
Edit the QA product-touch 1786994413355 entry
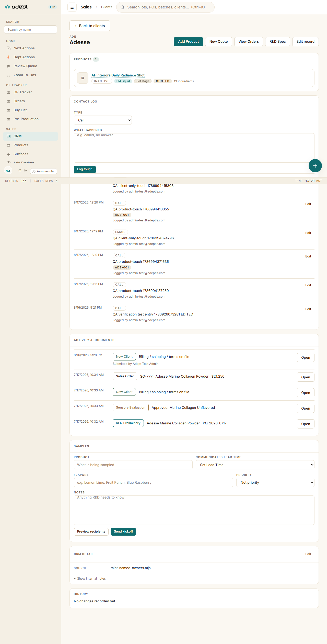[308, 204]
